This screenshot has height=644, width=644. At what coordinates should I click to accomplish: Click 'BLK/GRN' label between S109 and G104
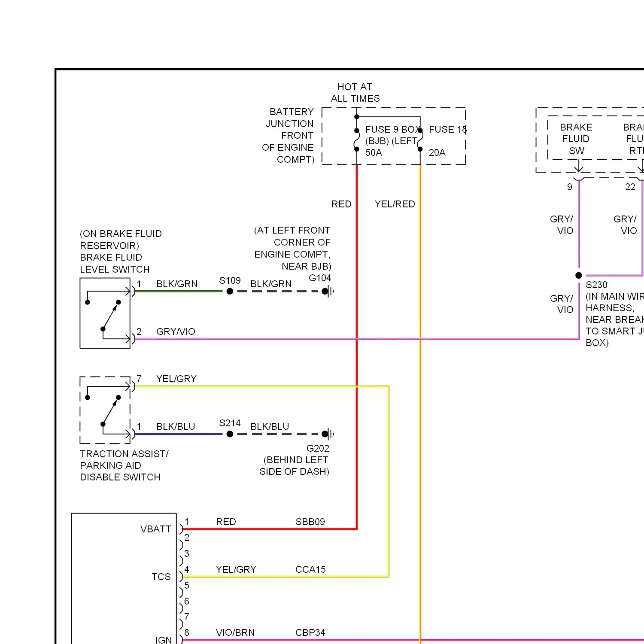pyautogui.click(x=271, y=284)
